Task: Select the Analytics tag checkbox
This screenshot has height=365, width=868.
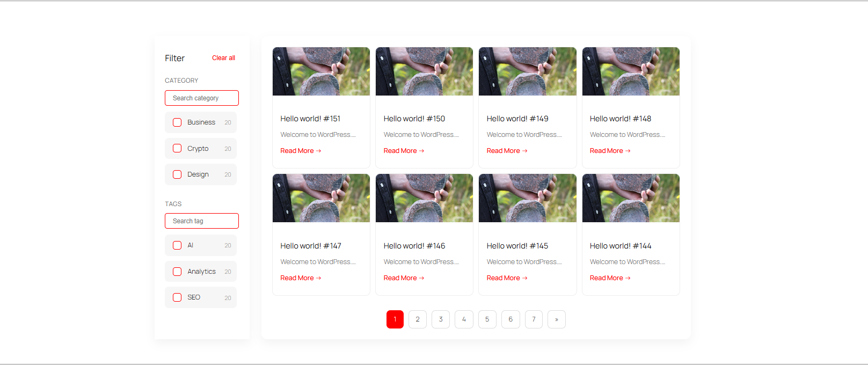Action: coord(177,272)
